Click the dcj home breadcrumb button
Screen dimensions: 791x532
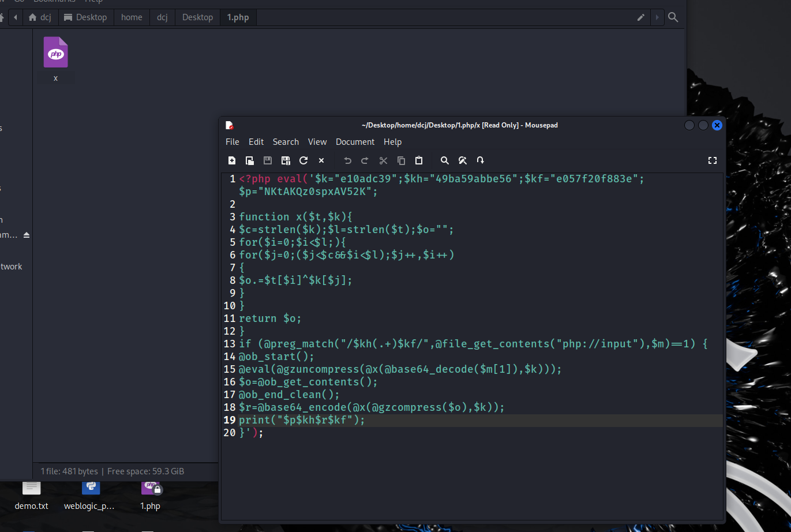pos(40,17)
